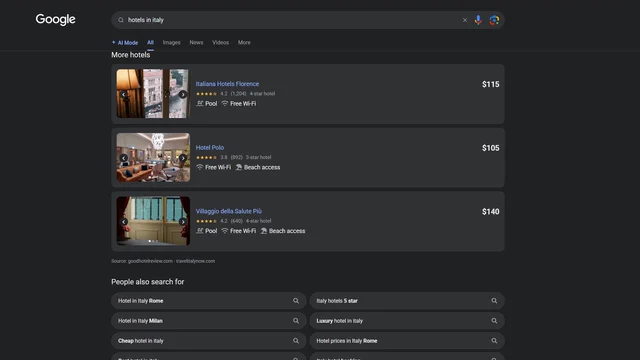
Task: Open Hotel Polo link
Action: pyautogui.click(x=210, y=147)
